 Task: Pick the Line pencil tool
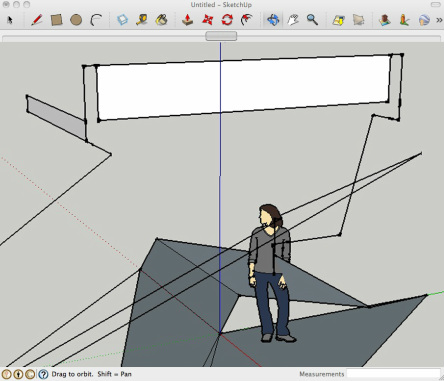point(37,20)
